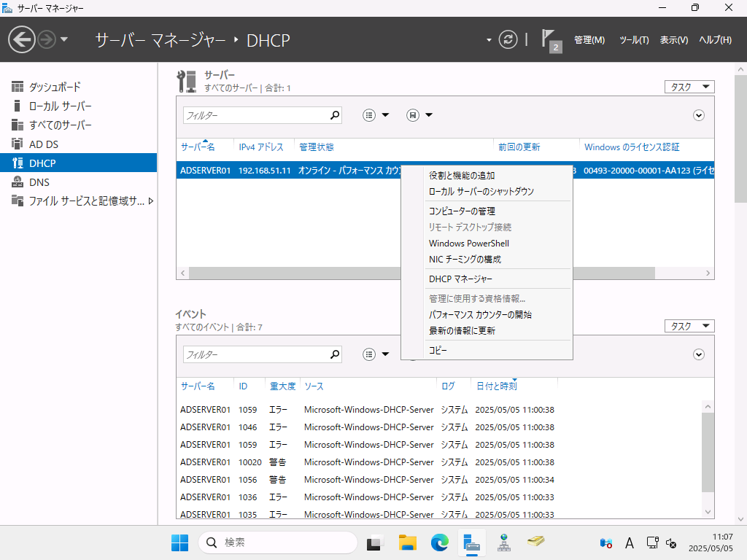Click the All Servers icon in the sidebar

point(18,125)
